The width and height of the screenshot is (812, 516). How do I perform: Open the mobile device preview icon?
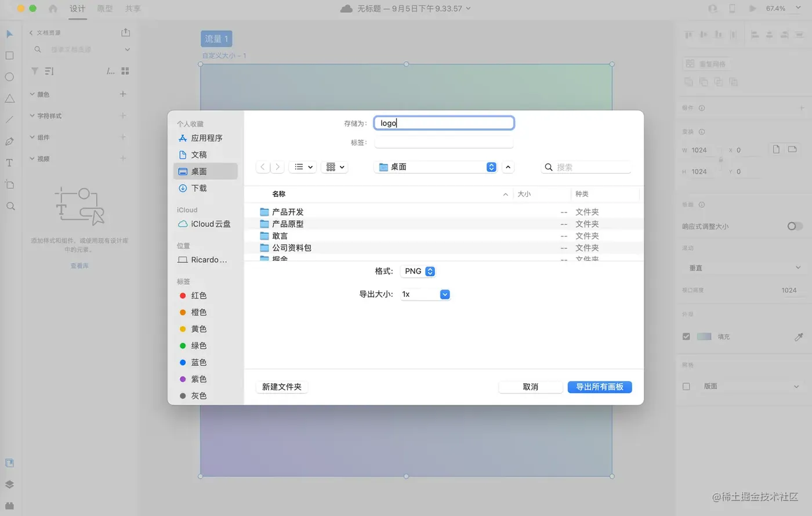(732, 9)
